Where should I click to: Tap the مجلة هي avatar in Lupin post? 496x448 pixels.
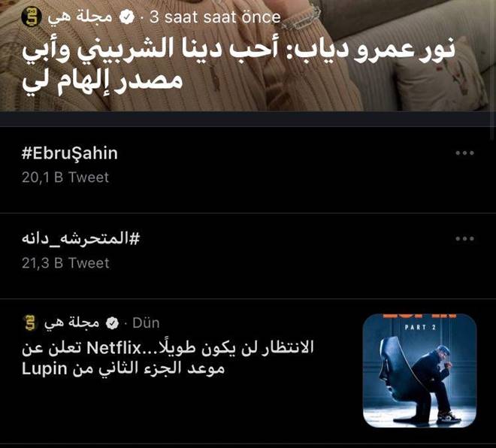coord(30,323)
